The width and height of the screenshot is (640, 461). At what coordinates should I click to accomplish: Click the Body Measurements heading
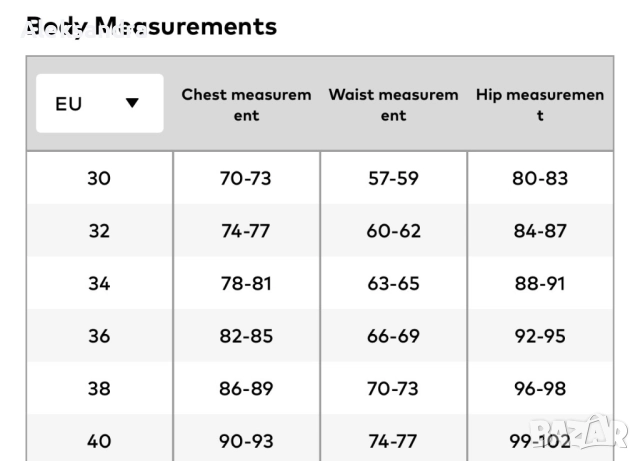click(x=151, y=26)
